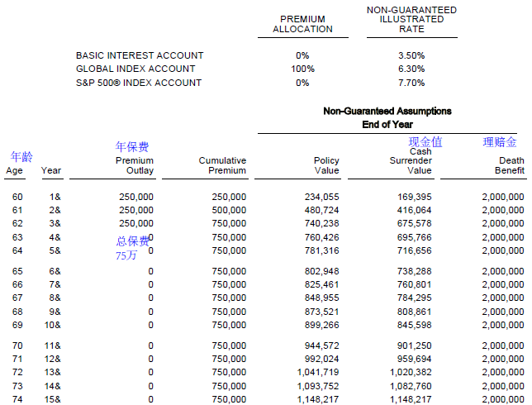Select the Death Benefit column header
Image resolution: width=532 pixels, height=405 pixels.
coord(509,165)
